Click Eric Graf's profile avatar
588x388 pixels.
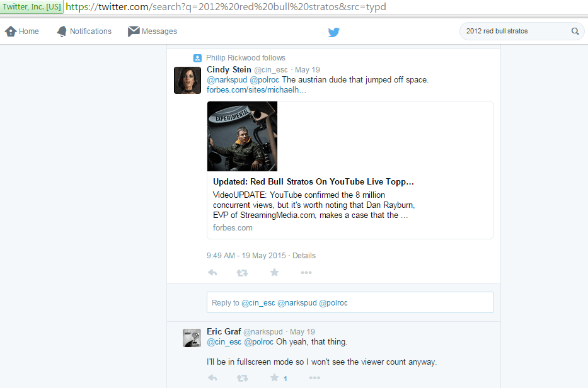(x=192, y=338)
